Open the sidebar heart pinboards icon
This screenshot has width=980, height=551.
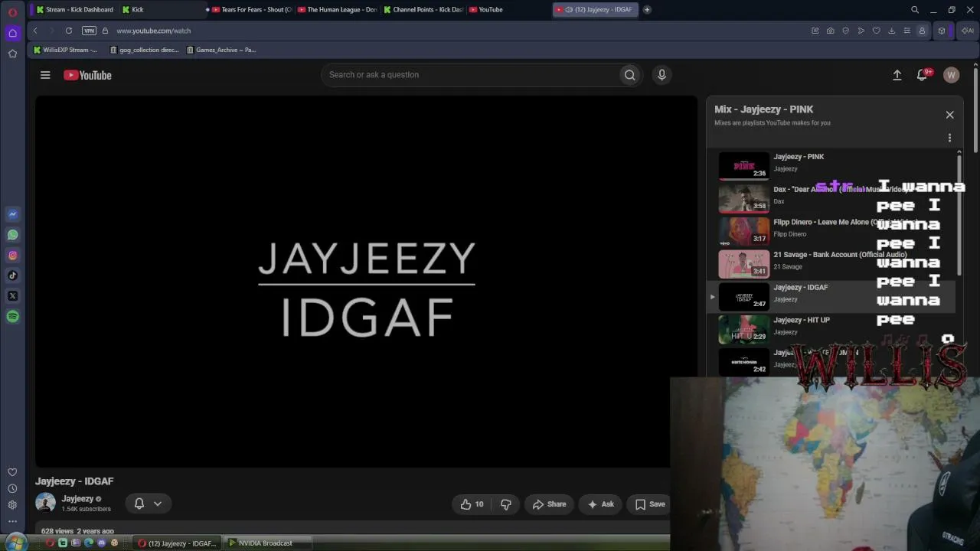(x=12, y=472)
